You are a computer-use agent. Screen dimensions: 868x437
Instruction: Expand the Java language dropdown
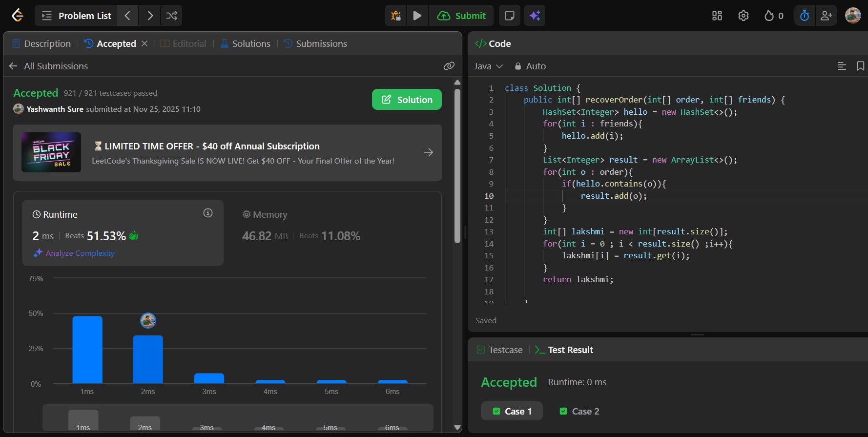(488, 66)
